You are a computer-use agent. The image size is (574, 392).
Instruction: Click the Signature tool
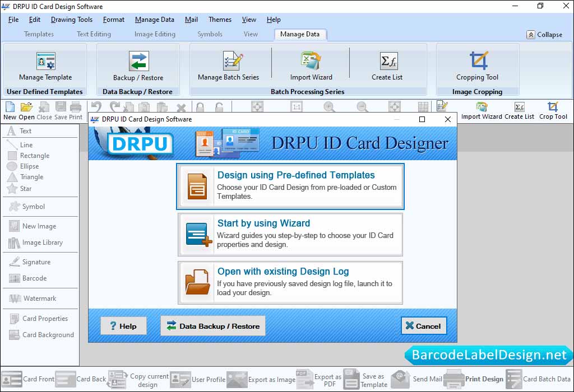tap(30, 262)
